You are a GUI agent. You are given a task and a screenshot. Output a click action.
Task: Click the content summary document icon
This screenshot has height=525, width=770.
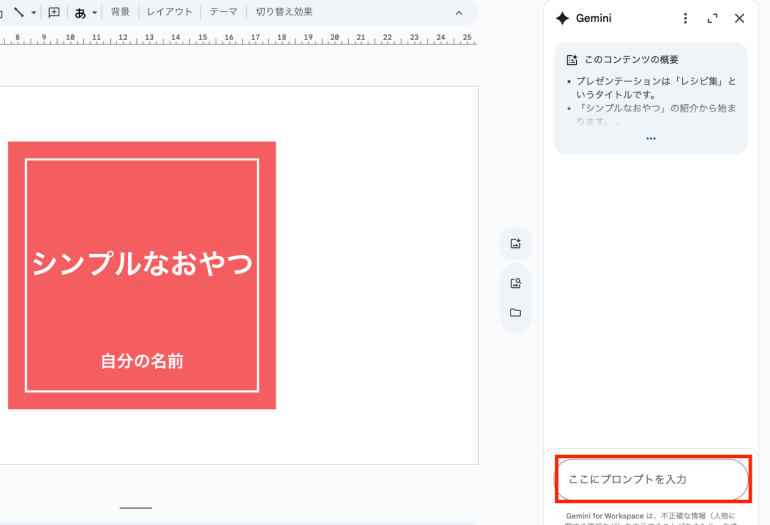coord(572,60)
